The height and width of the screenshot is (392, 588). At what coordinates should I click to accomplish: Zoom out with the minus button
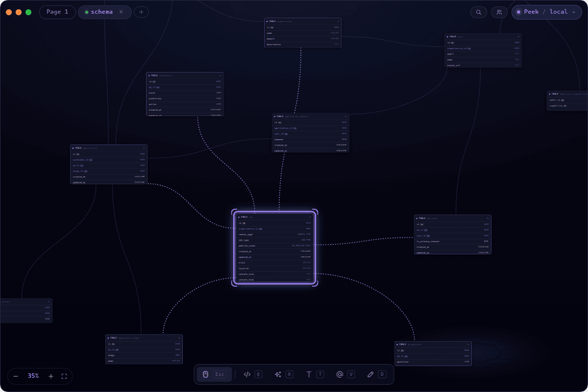coord(16,376)
